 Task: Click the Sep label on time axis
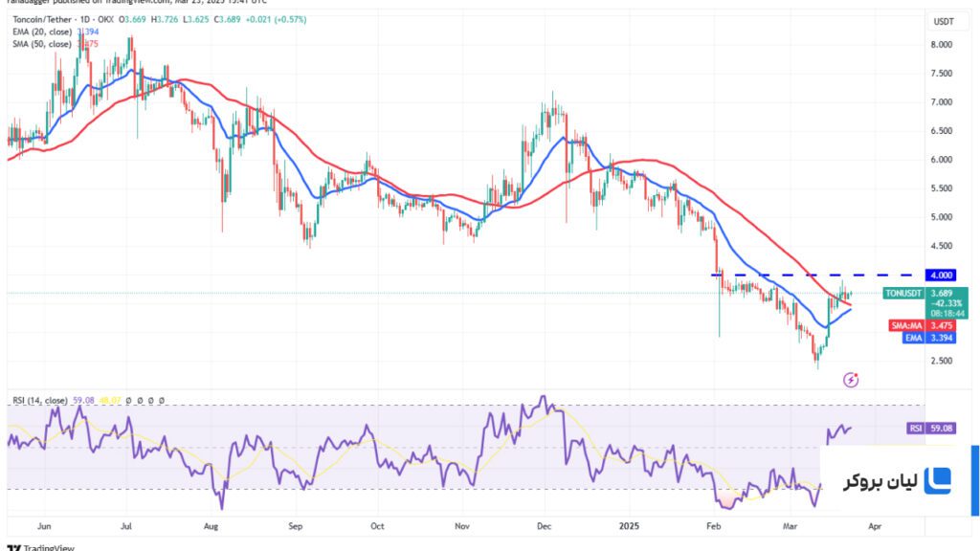point(296,527)
